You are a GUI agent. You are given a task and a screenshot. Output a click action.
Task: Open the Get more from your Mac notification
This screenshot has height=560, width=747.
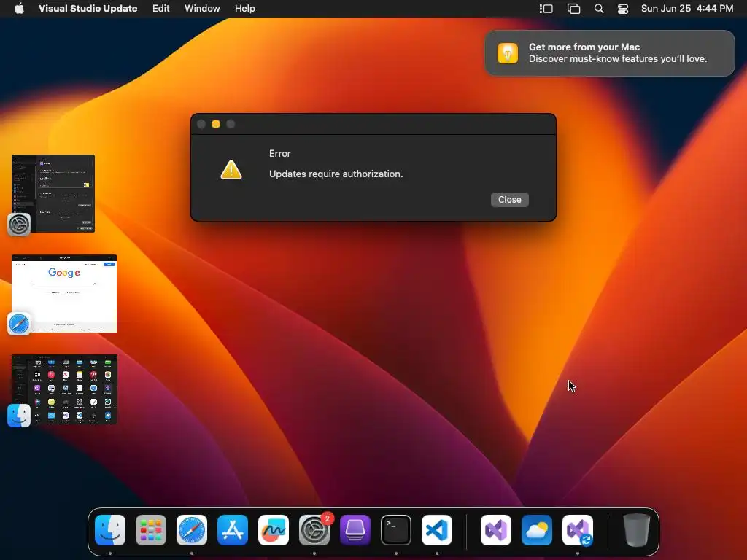pos(610,52)
